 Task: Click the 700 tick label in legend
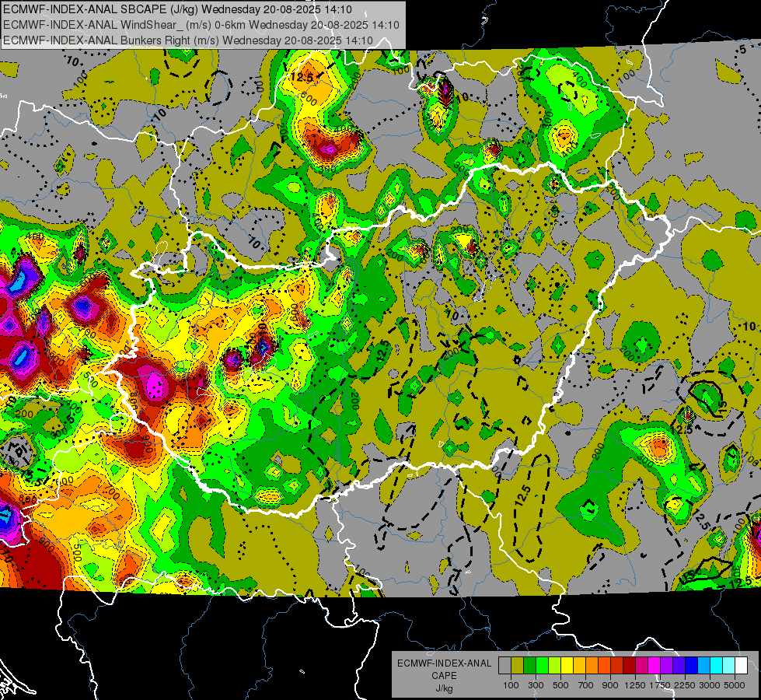[586, 685]
